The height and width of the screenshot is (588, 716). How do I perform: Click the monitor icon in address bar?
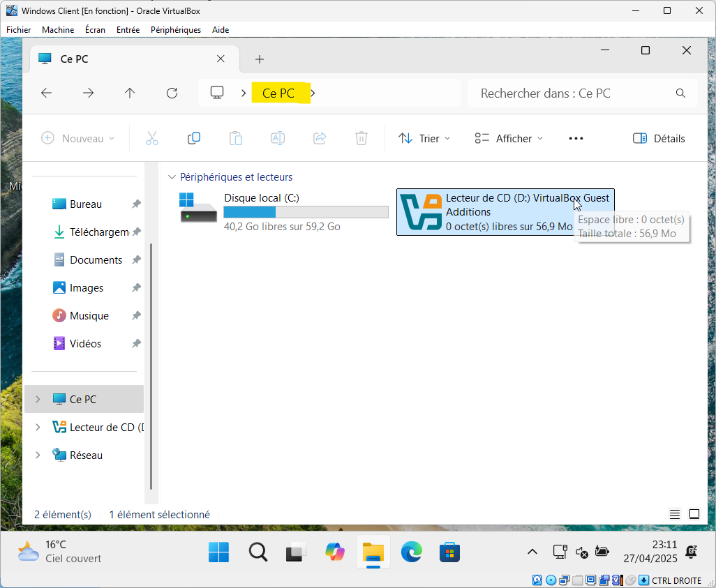click(217, 93)
